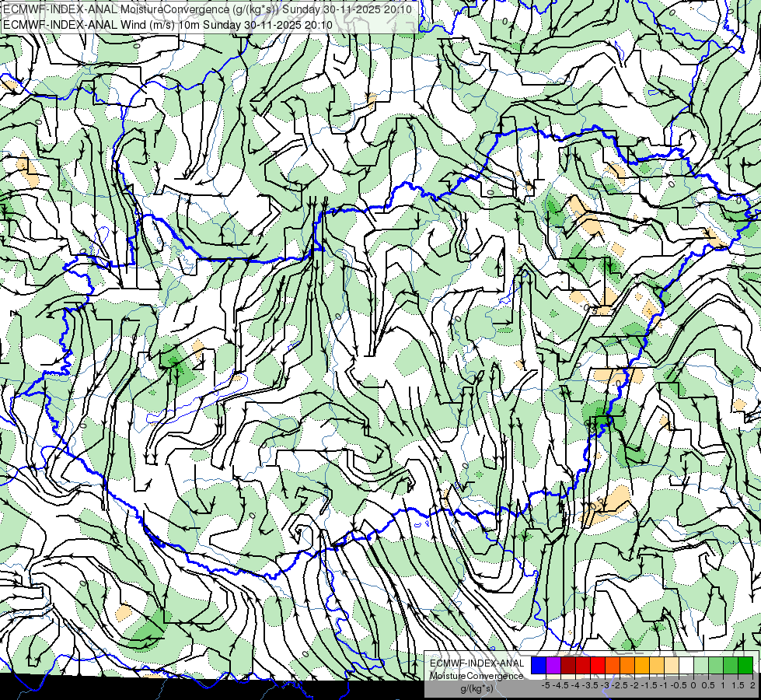Click the darkest green swatch (1.5 to 2)
Image resolution: width=761 pixels, height=700 pixels.
point(745,665)
